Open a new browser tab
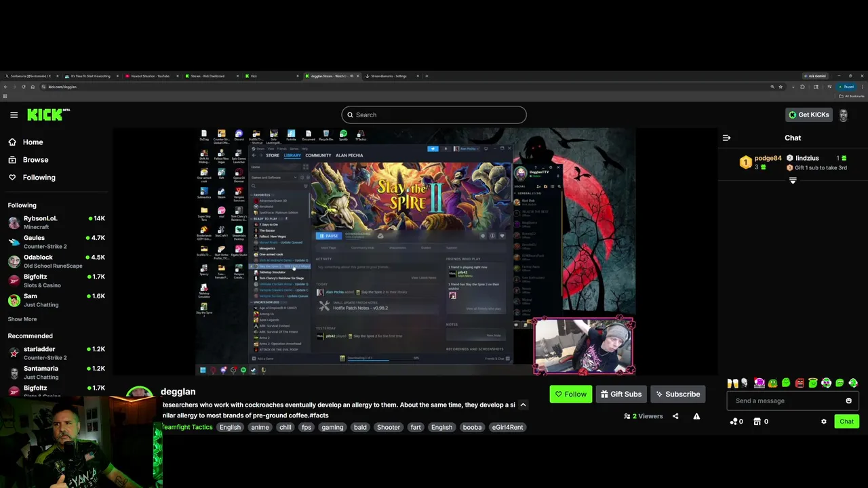The image size is (868, 488). (427, 76)
